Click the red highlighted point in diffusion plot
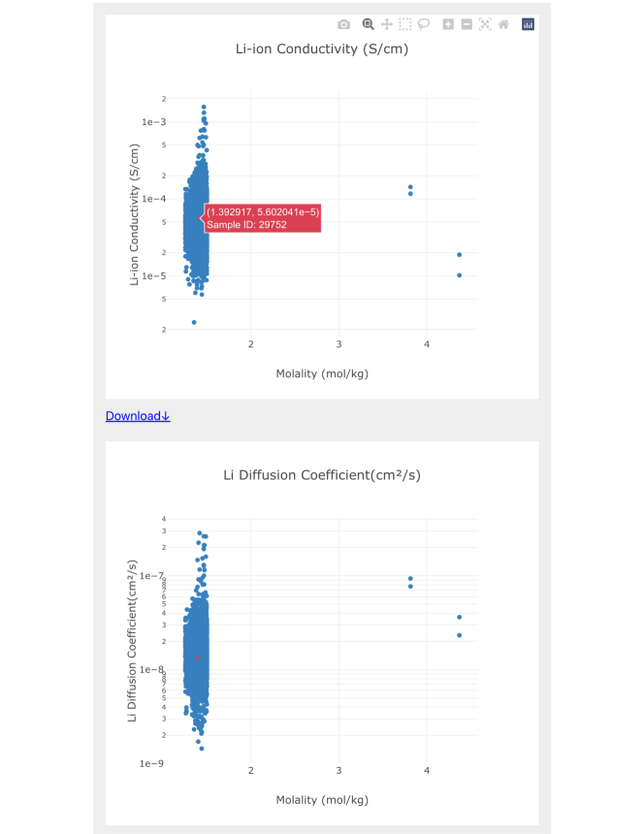This screenshot has height=834, width=644. click(198, 658)
